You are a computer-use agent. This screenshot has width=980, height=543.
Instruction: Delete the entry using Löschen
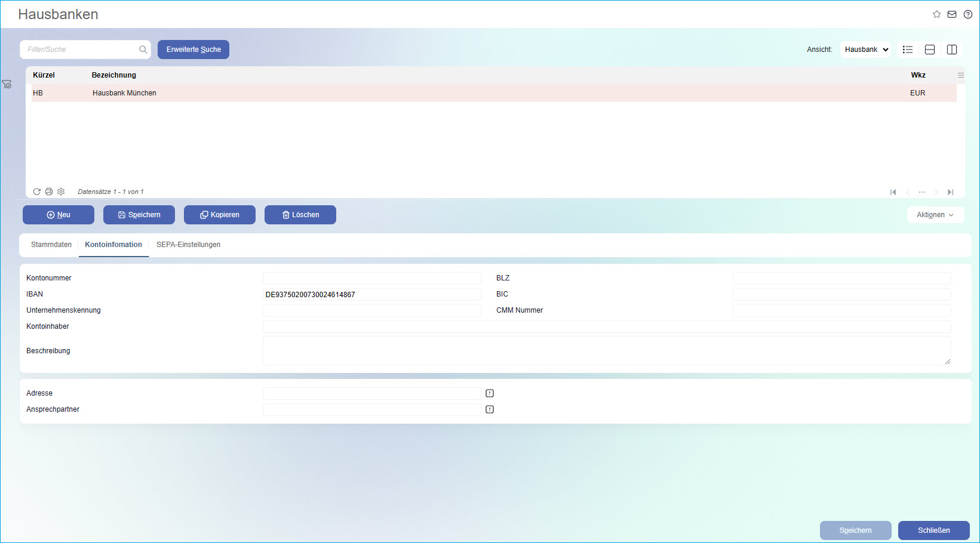pyautogui.click(x=300, y=214)
